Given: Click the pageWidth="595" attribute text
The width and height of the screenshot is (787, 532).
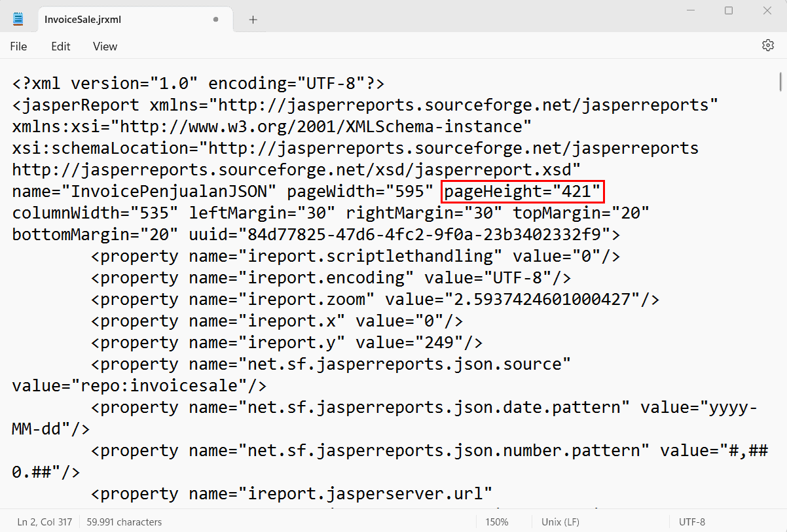Looking at the screenshot, I should pos(360,192).
